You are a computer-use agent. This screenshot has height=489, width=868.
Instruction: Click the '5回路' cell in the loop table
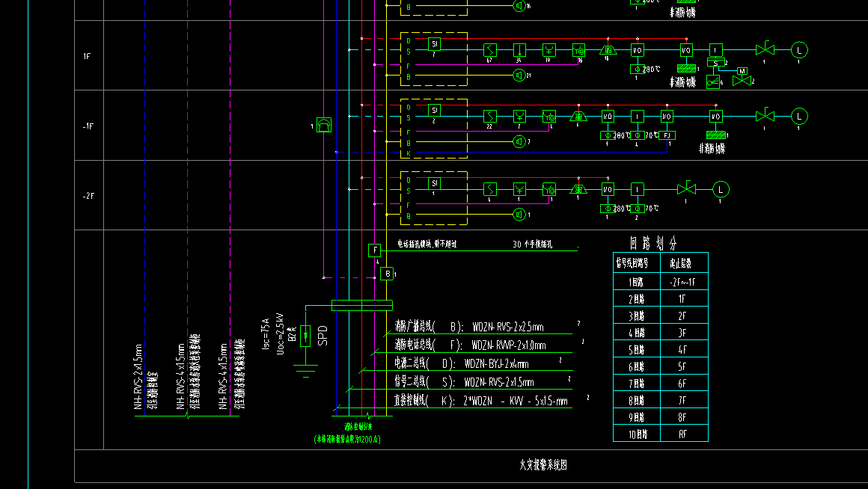[638, 350]
